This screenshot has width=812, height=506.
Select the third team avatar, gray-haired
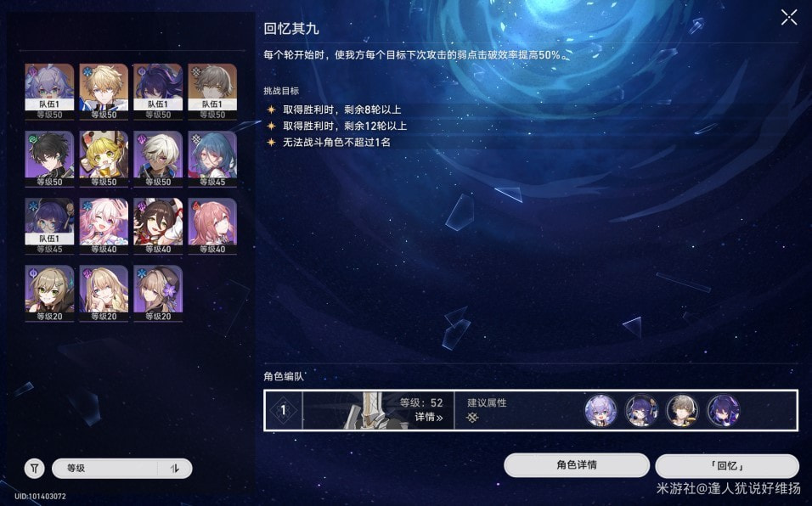tap(683, 410)
